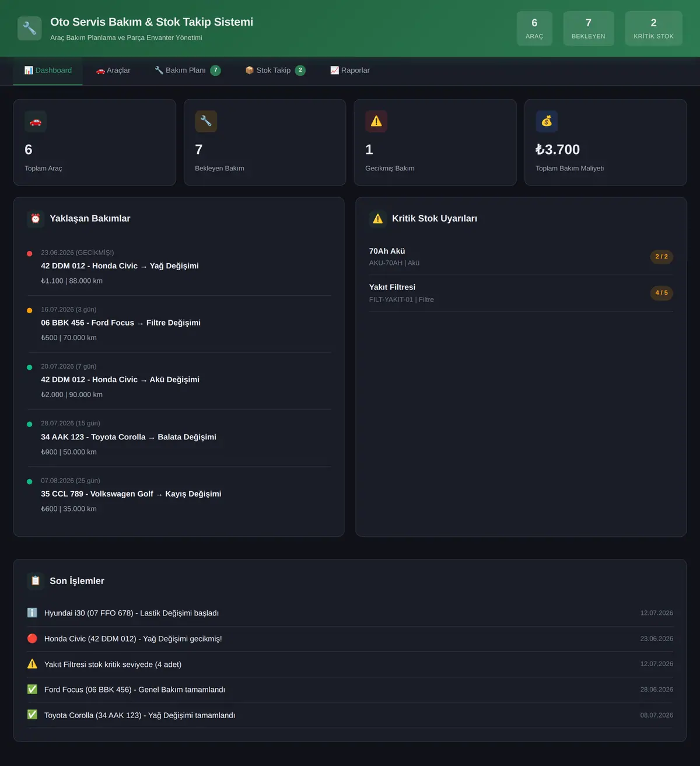This screenshot has width=700, height=766.
Task: Select '34 AAK 123 - Toyota Corolla → Balata Değişimi'
Action: tap(128, 437)
